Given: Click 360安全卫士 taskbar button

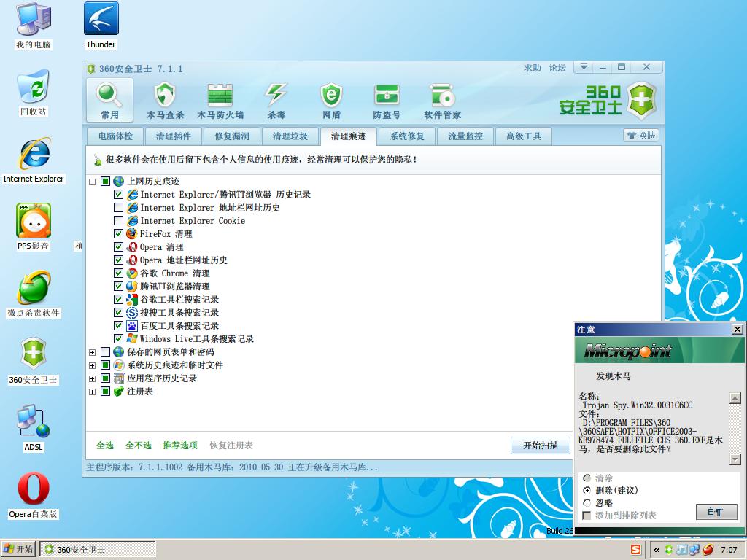Looking at the screenshot, I should pyautogui.click(x=98, y=550).
